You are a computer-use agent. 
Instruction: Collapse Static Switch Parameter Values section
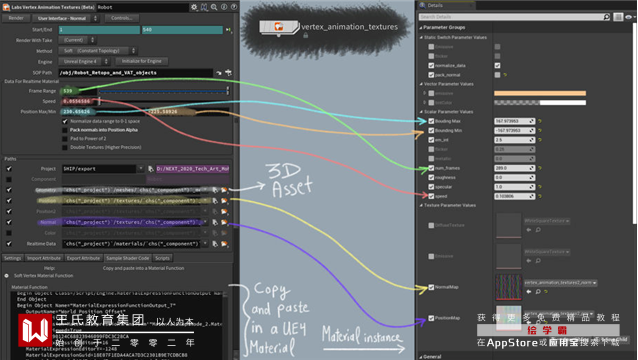point(422,37)
